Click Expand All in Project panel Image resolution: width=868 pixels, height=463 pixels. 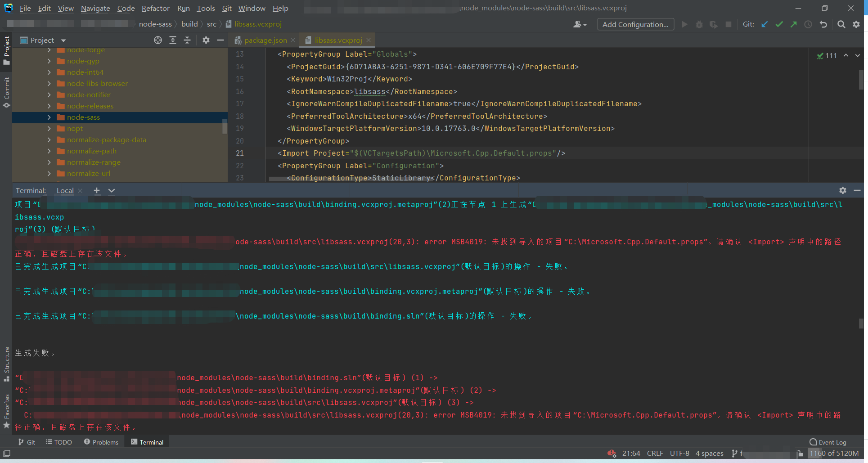(x=173, y=40)
